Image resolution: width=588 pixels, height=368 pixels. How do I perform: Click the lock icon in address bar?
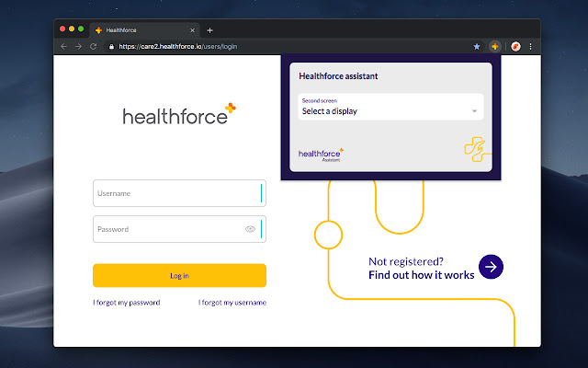pyautogui.click(x=111, y=46)
